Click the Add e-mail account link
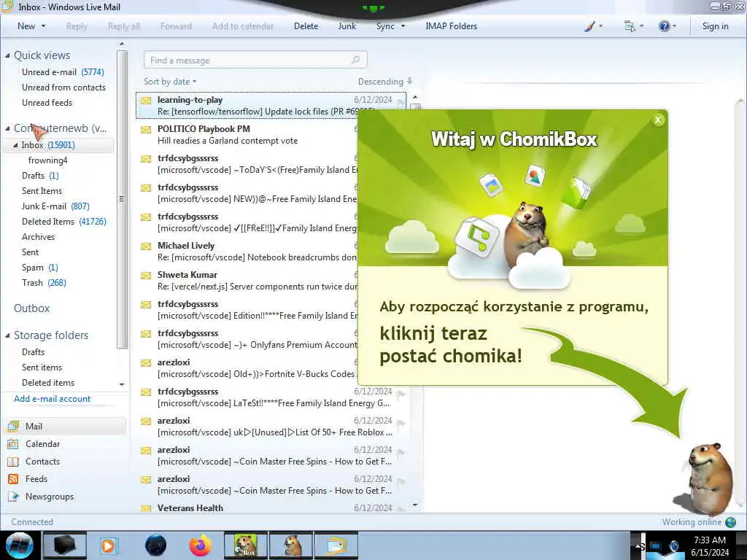 [x=52, y=399]
